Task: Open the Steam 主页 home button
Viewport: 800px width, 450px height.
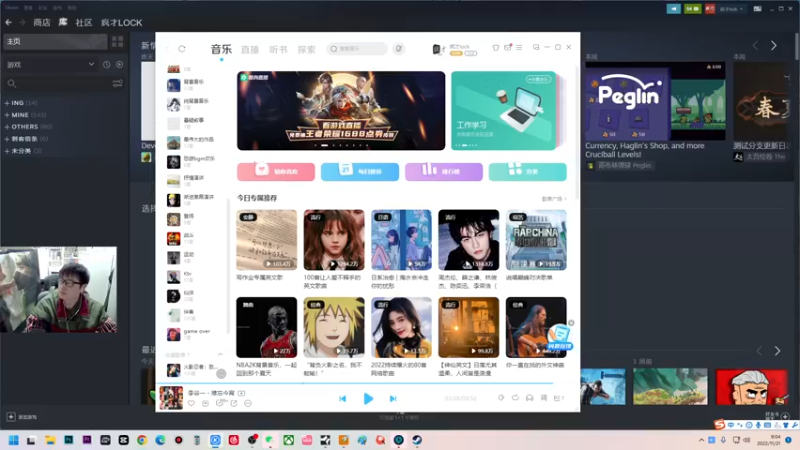Action: pos(55,41)
